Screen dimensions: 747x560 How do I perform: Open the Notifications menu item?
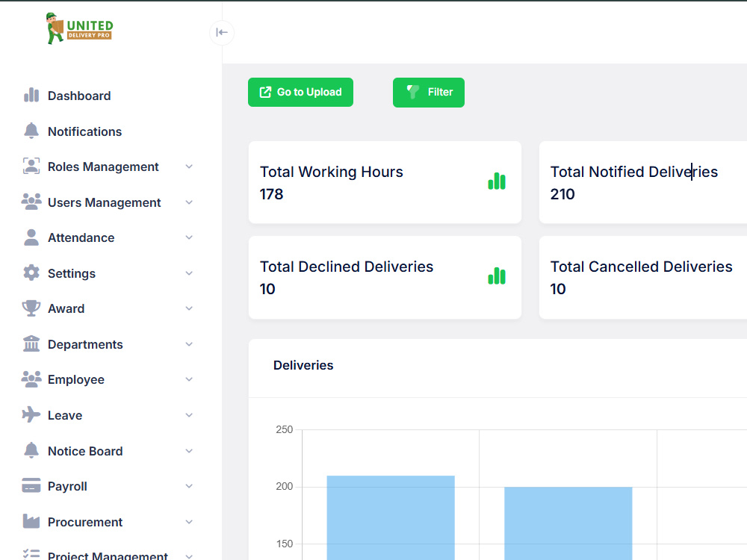point(85,131)
